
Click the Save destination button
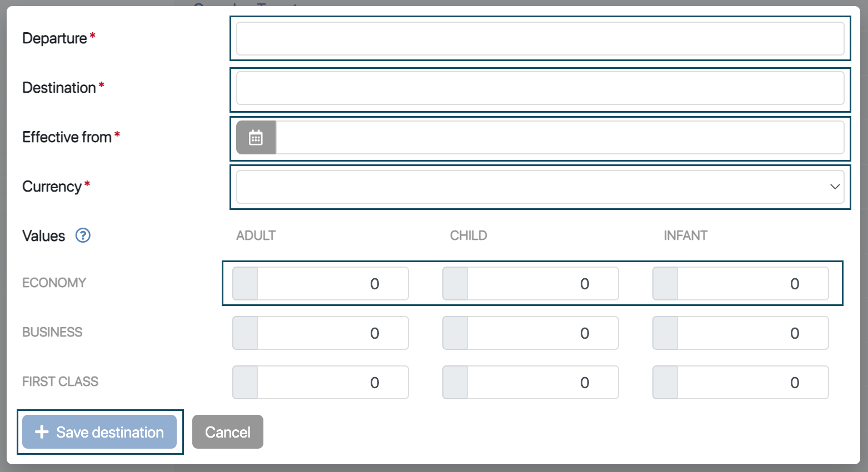pos(99,432)
